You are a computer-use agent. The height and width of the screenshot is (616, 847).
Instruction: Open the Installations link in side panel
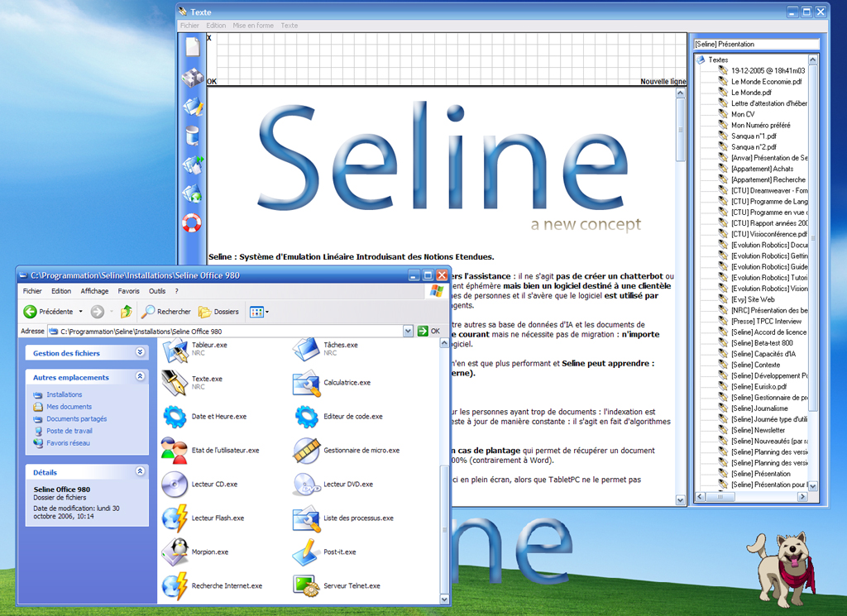coord(65,394)
